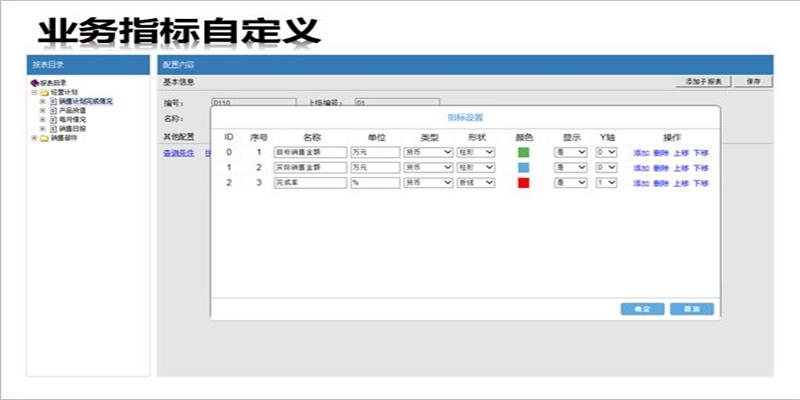Image resolution: width=800 pixels, height=400 pixels.
Task: Select 销售计划完成情况 in the report tree
Action: [x=85, y=101]
